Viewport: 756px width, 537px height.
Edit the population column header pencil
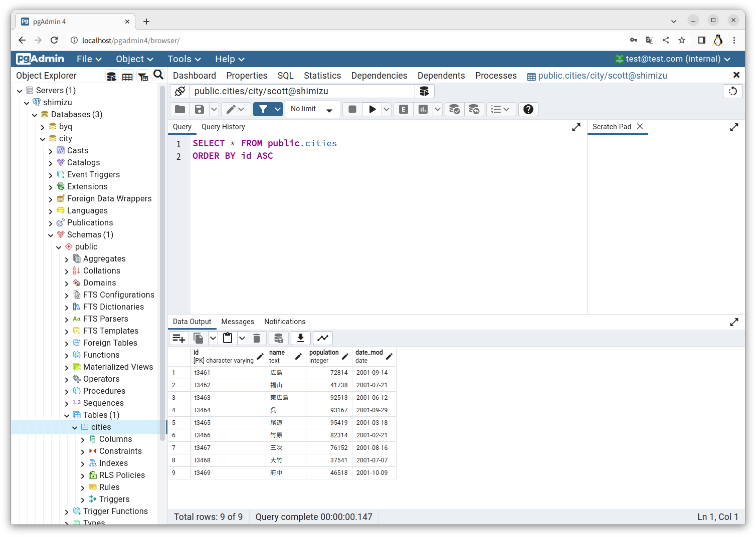[x=345, y=355]
